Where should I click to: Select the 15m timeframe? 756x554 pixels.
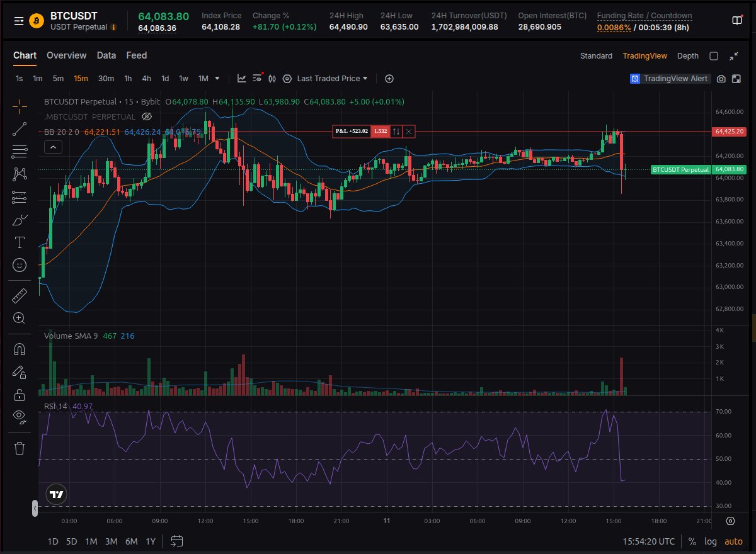81,79
